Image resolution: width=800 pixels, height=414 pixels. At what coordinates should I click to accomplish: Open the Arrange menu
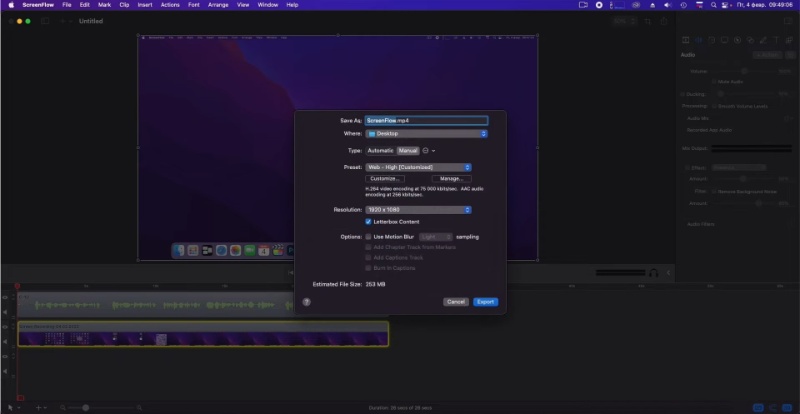pyautogui.click(x=218, y=5)
